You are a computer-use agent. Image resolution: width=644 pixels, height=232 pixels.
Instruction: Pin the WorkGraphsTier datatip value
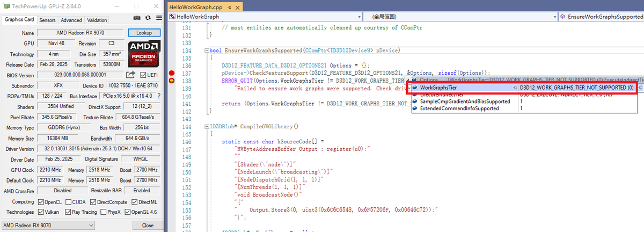click(x=515, y=87)
